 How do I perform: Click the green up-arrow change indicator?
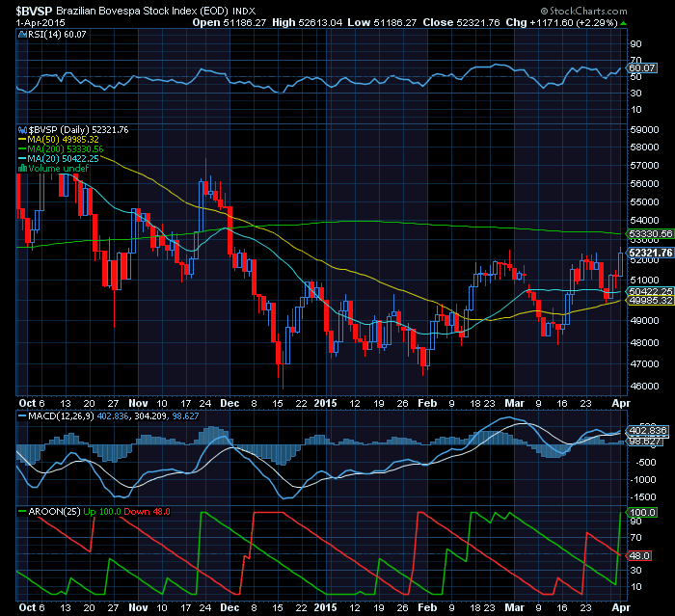point(624,23)
